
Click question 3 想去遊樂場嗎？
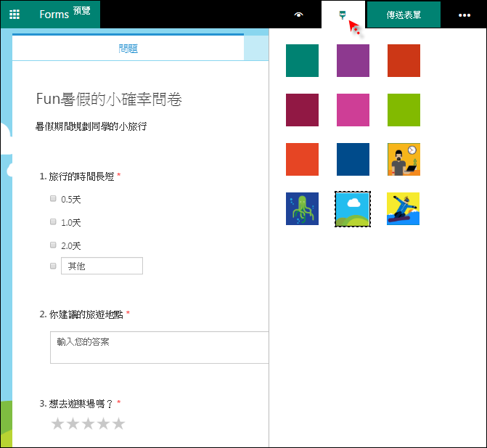click(x=80, y=404)
